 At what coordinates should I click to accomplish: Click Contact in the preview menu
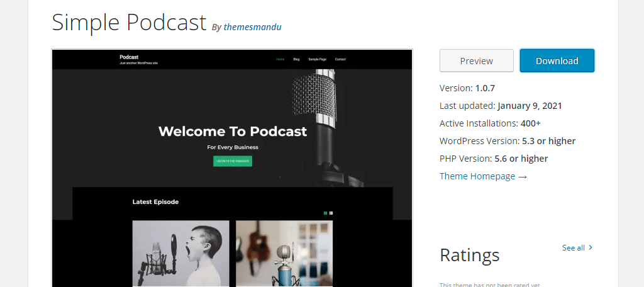340,59
